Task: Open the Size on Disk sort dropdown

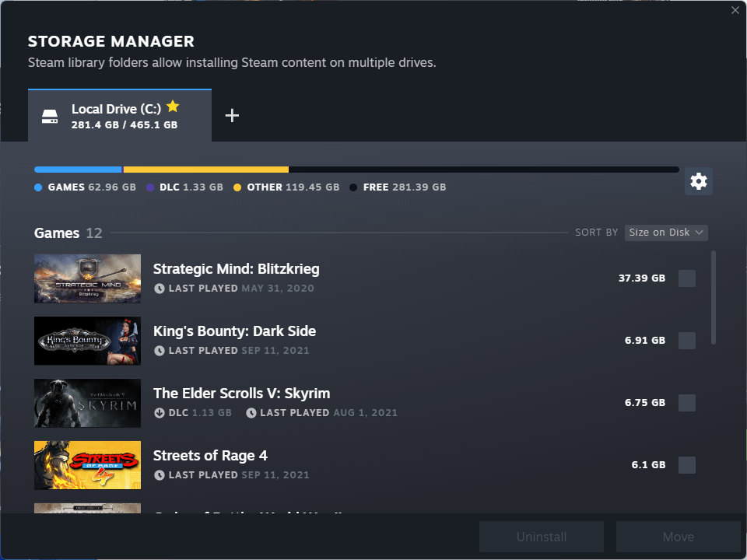Action: pos(666,233)
